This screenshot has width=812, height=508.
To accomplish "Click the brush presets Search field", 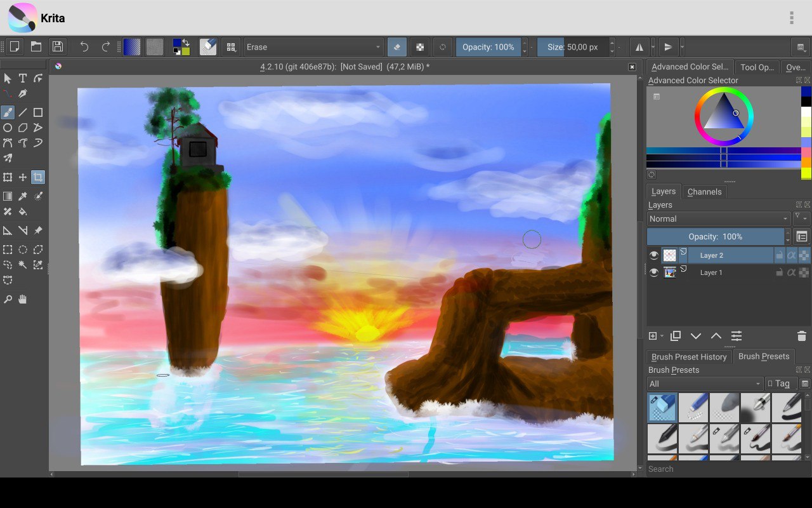I will (x=723, y=469).
